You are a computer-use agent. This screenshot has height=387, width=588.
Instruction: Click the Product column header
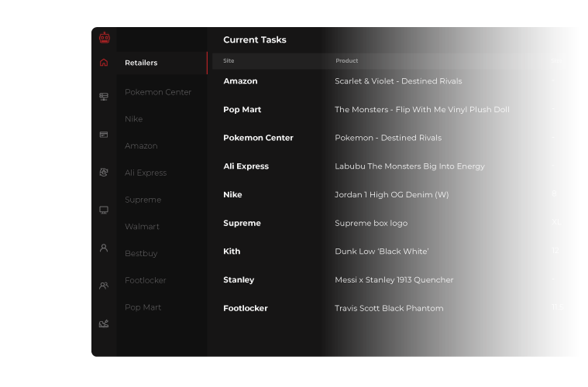pos(346,60)
